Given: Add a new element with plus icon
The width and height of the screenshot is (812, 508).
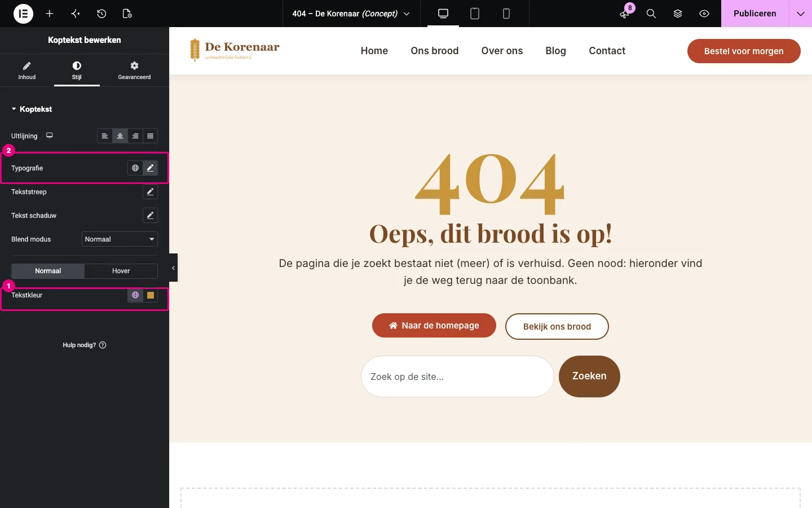Looking at the screenshot, I should click(x=50, y=14).
